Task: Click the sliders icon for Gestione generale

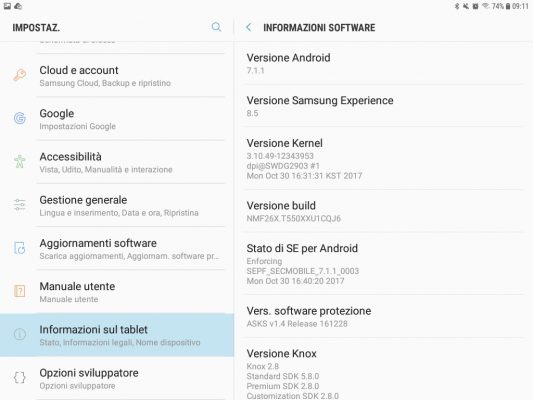Action: (20, 205)
